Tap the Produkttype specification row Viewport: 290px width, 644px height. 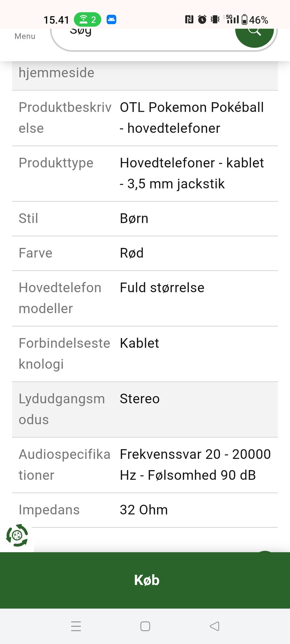pos(145,174)
